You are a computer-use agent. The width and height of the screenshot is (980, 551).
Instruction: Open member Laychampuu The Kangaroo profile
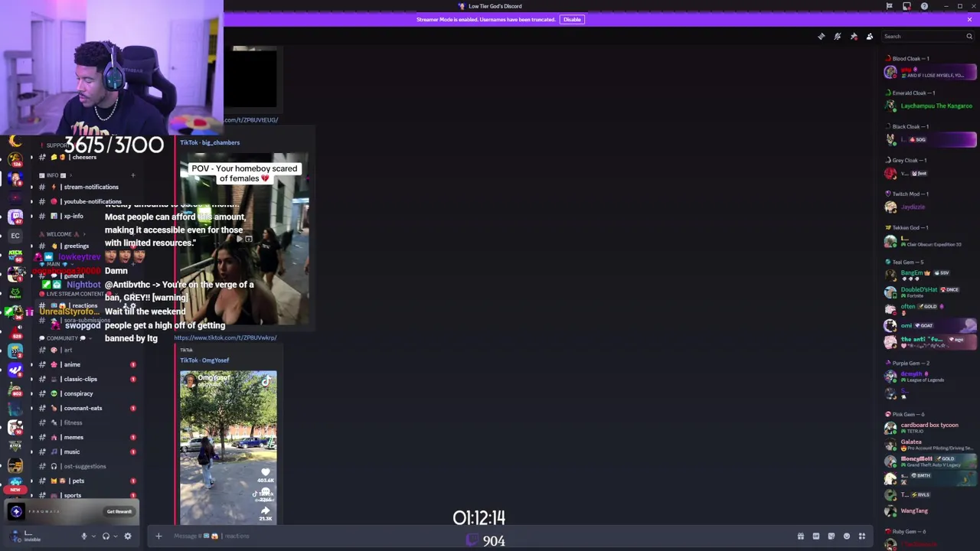930,106
